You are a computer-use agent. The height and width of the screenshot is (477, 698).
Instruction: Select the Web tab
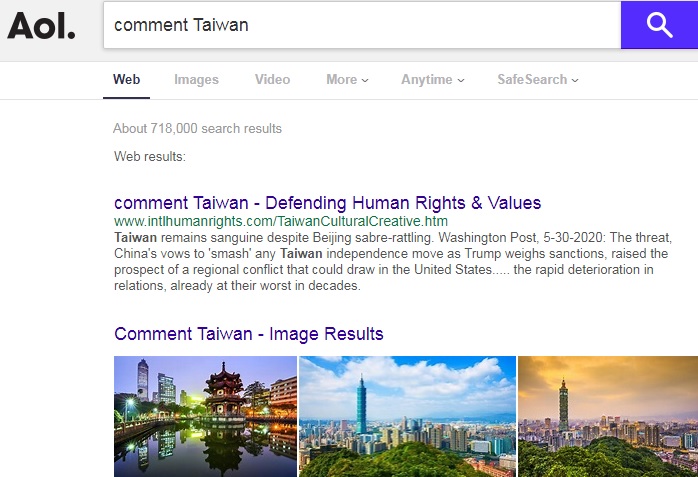pyautogui.click(x=126, y=80)
